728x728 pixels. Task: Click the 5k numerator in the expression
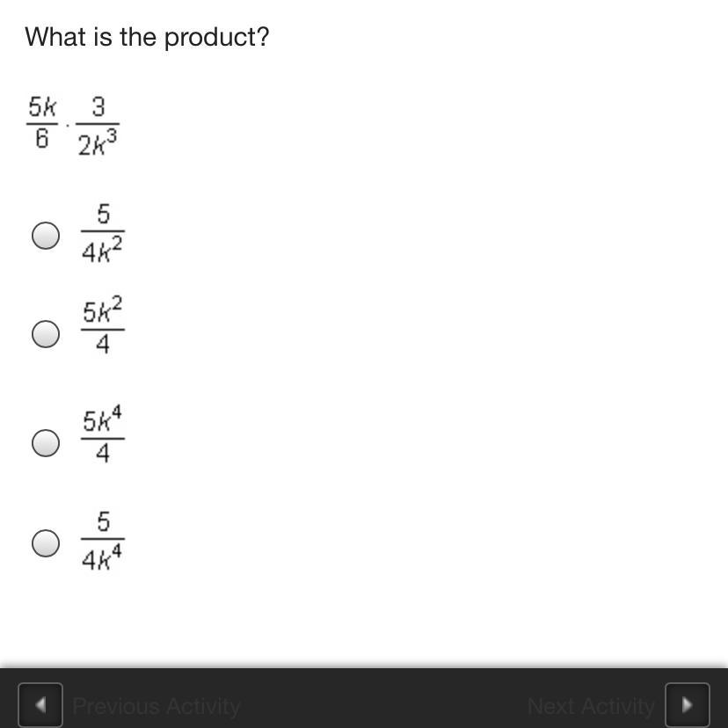pyautogui.click(x=42, y=107)
